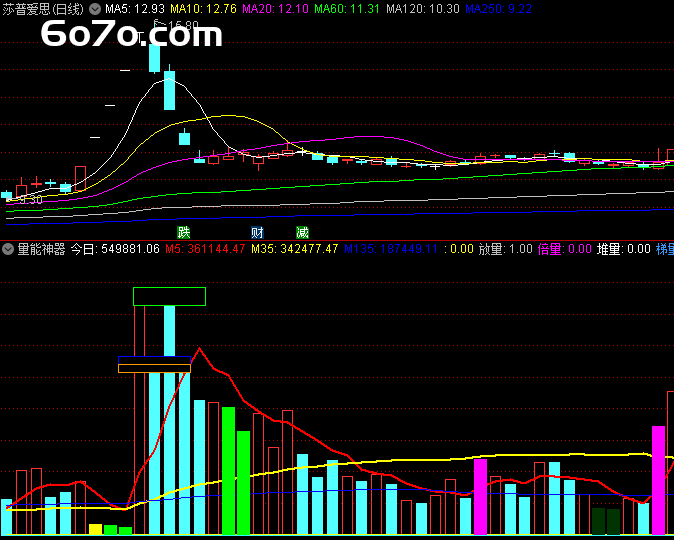
Task: Select the MA5: 12.93 indicator label
Action: [135, 9]
